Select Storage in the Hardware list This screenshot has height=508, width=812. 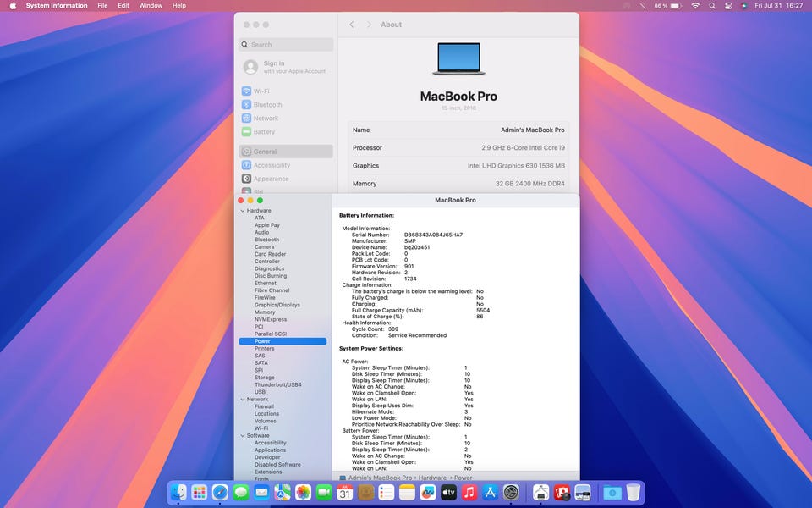[264, 378]
